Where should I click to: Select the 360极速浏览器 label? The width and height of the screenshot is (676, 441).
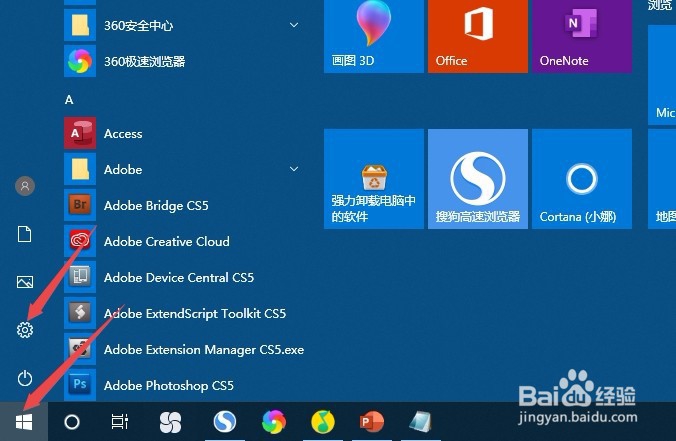coord(144,62)
